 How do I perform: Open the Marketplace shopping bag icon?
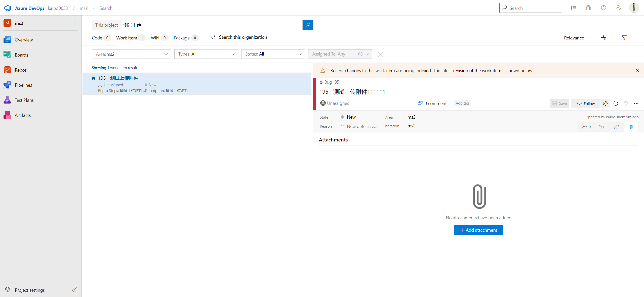pyautogui.click(x=588, y=8)
